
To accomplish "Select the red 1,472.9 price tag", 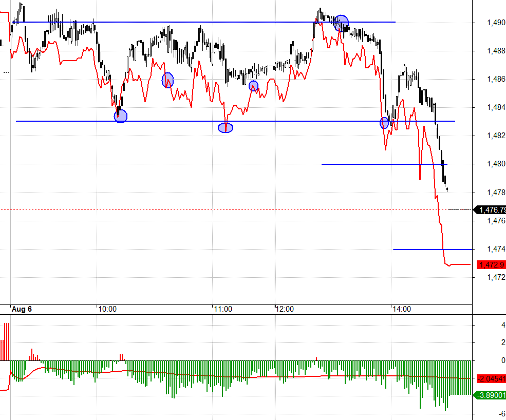I will click(x=491, y=265).
